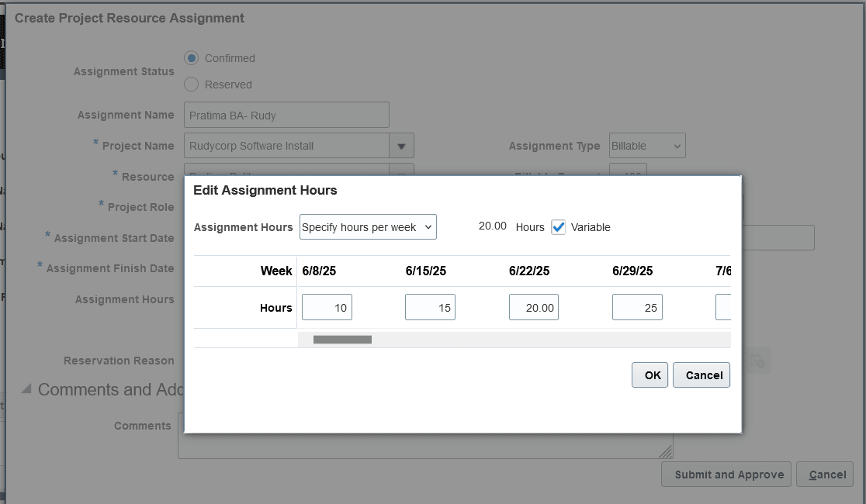
Task: Click Submit and Approve button
Action: click(x=726, y=475)
